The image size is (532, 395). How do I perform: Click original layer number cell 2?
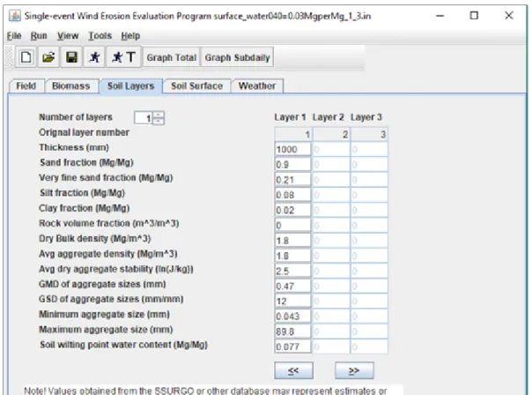click(x=331, y=135)
